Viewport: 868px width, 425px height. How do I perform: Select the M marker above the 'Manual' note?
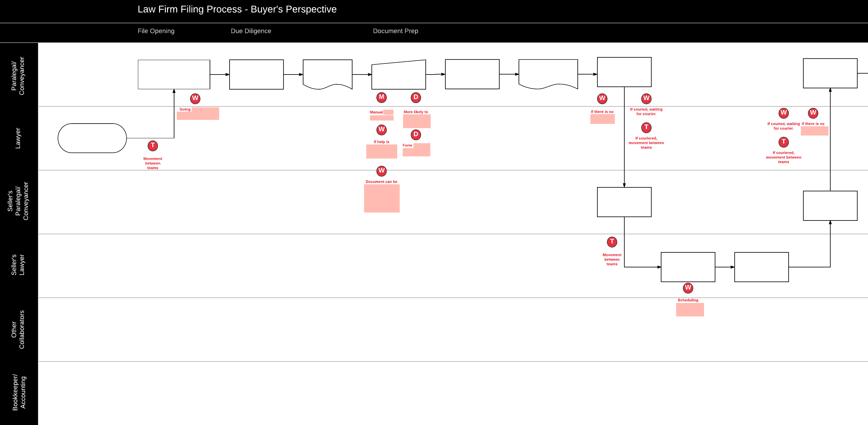pos(381,98)
